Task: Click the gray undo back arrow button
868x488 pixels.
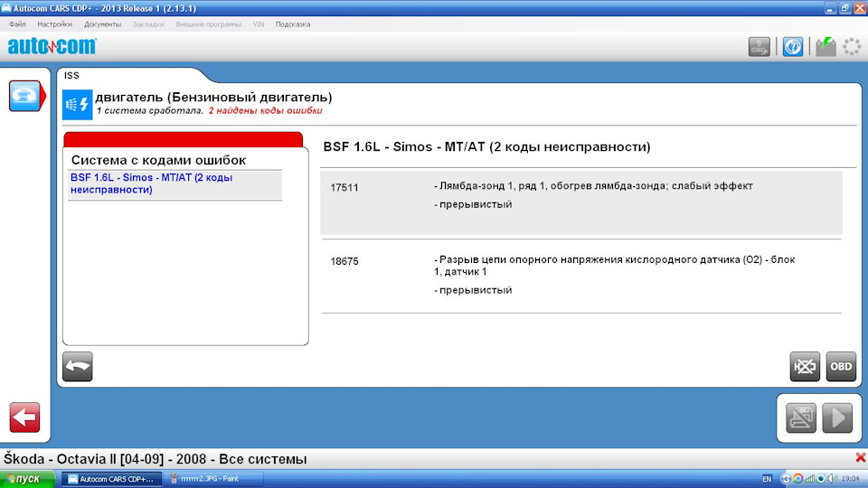Action: tap(78, 366)
